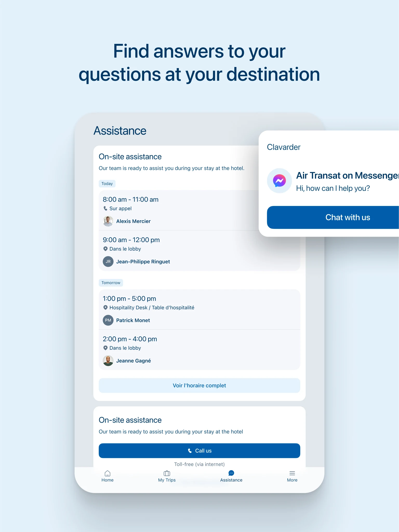The width and height of the screenshot is (399, 532).
Task: Tap the Messenger logo icon
Action: tap(279, 181)
